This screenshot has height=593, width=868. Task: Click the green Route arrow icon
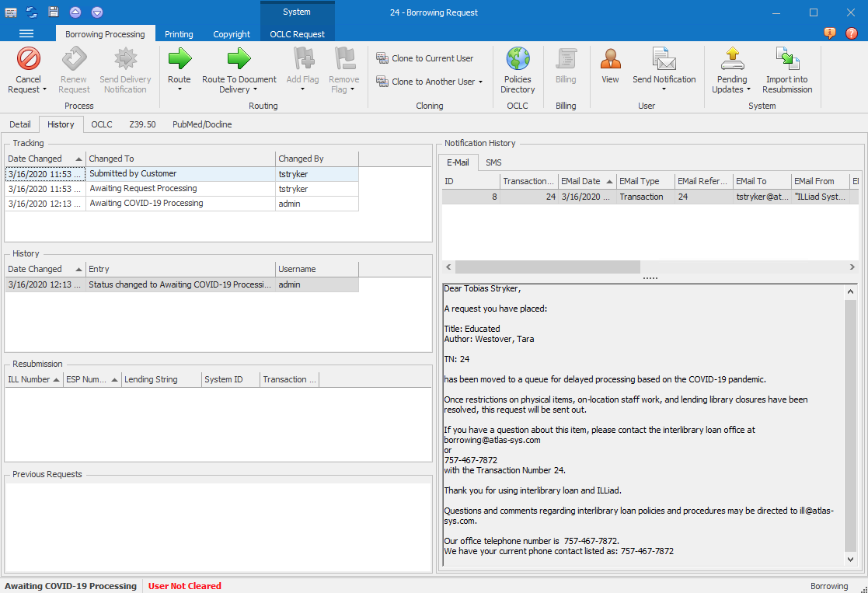(x=180, y=60)
